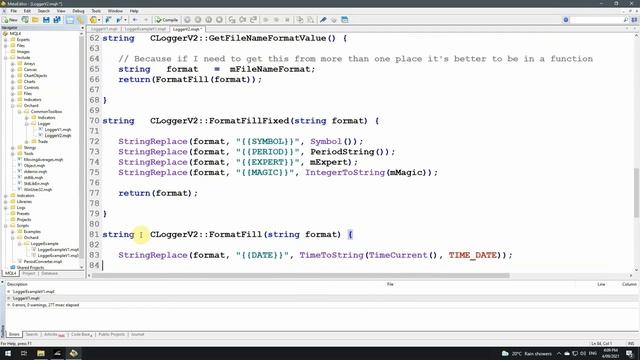Open the Tools menu

96,11
